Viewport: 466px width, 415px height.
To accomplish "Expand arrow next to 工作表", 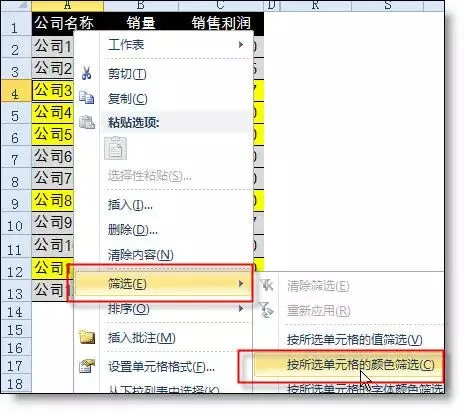I will coord(241,45).
